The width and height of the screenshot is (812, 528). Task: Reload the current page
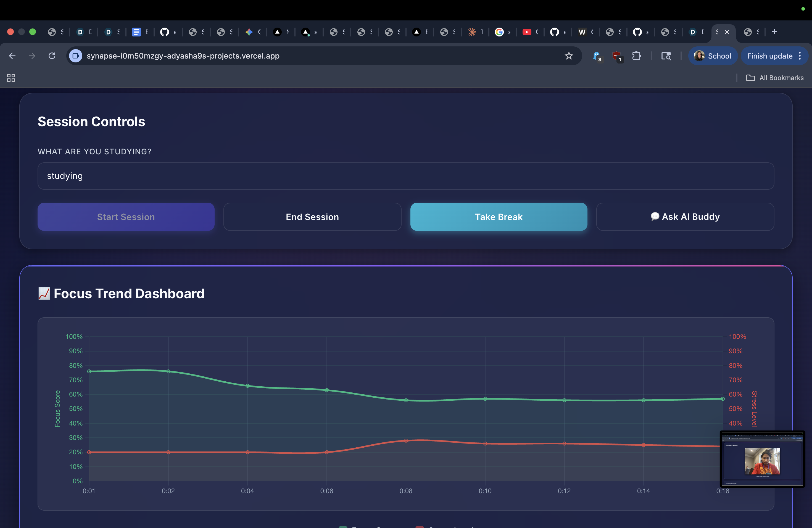pyautogui.click(x=52, y=56)
